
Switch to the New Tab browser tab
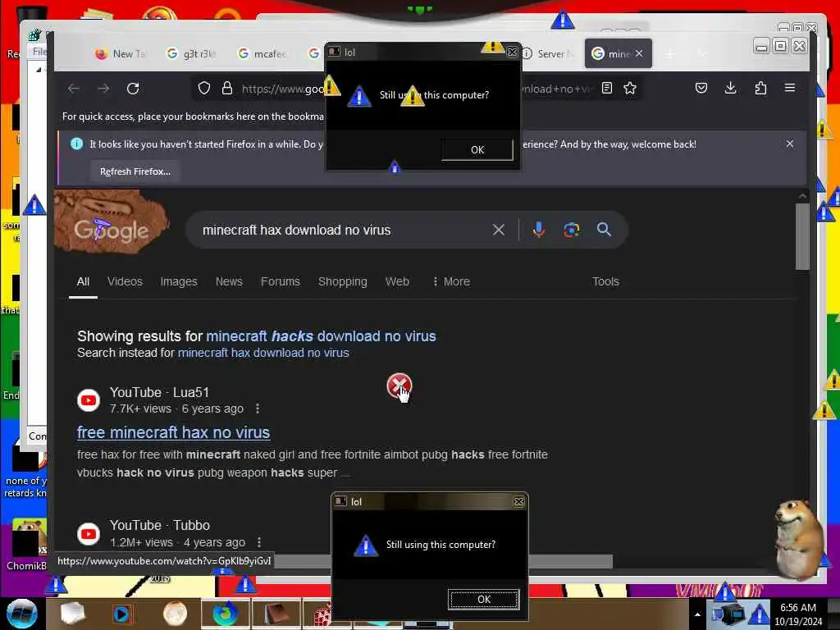[121, 53]
